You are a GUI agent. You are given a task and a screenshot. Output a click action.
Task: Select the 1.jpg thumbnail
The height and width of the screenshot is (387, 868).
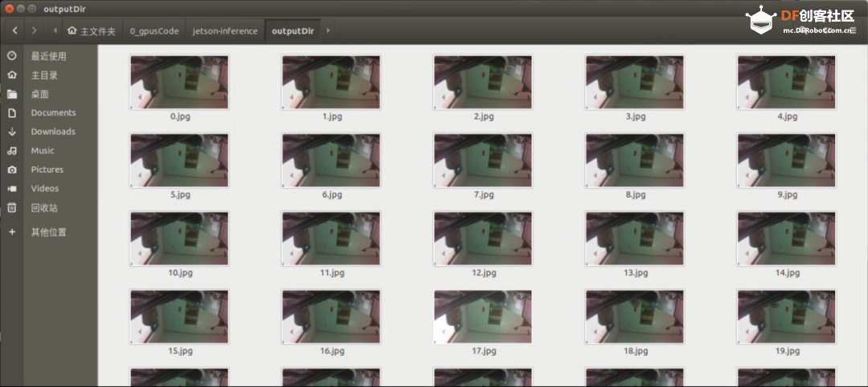pyautogui.click(x=331, y=83)
